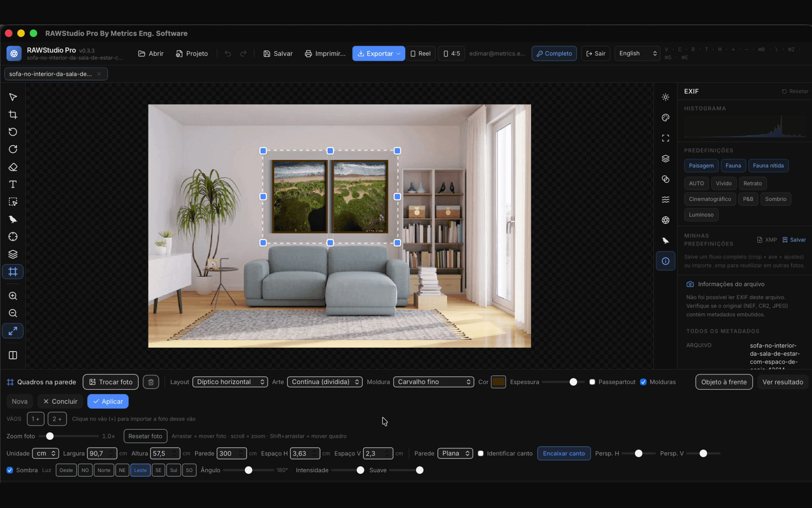Open the crosshair target tool
This screenshot has height=508, width=812.
coord(13,237)
